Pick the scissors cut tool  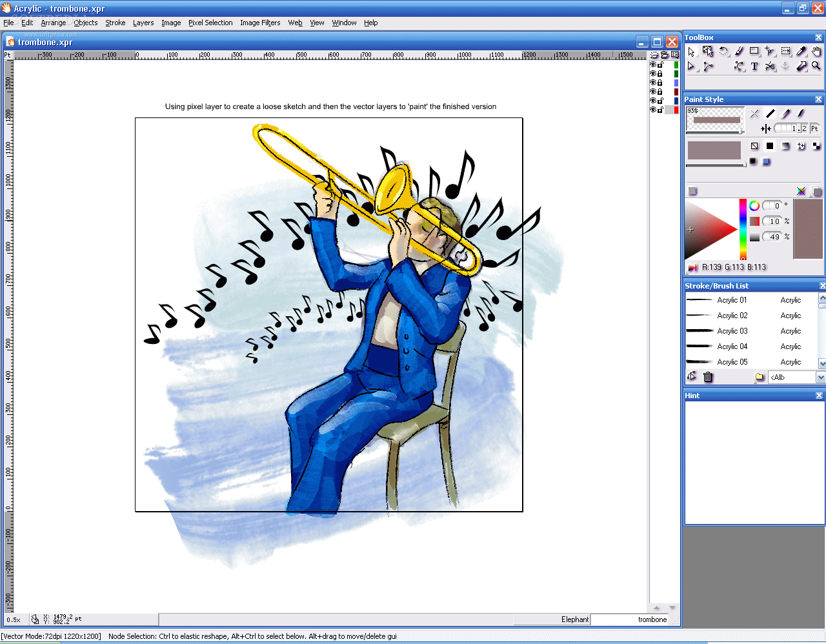(770, 66)
